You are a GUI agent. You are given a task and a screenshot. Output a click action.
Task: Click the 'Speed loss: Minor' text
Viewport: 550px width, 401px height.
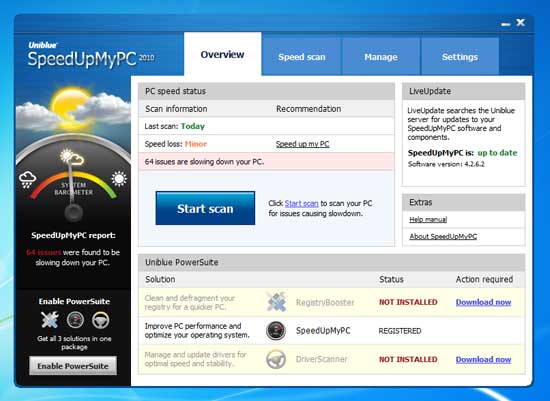click(x=176, y=144)
